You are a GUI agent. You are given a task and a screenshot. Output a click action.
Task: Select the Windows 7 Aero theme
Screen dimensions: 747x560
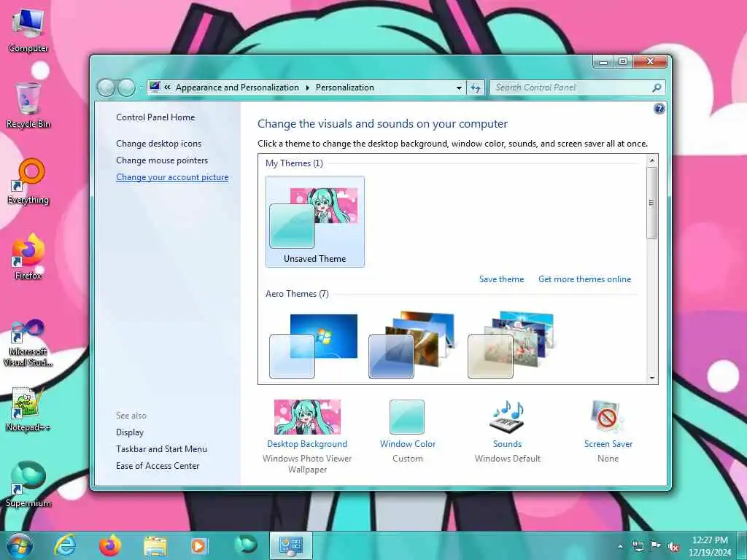(x=314, y=346)
